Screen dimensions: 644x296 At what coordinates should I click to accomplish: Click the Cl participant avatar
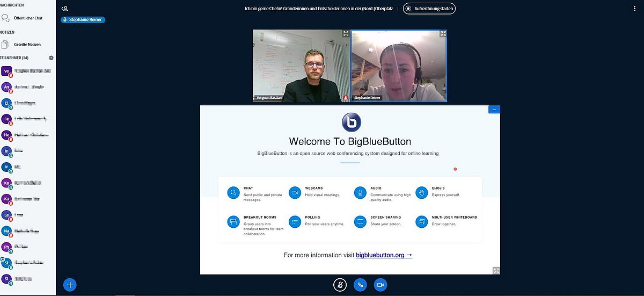click(6, 103)
